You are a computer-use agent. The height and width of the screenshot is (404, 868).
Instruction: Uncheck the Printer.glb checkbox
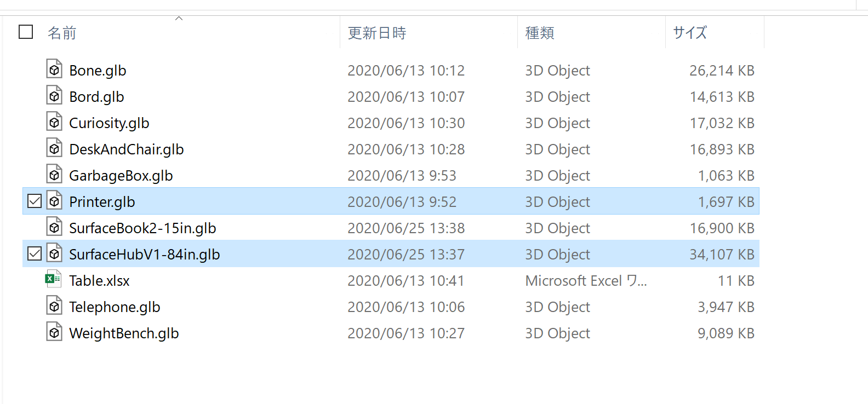34,201
